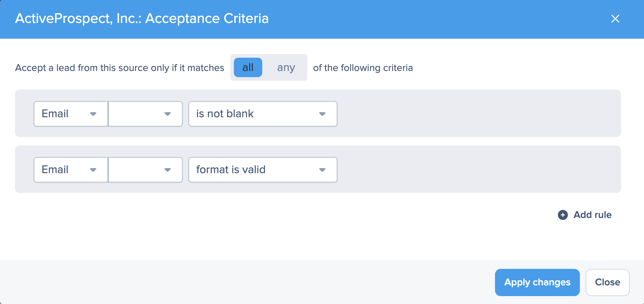
Task: Click the caret arrow on second rule's empty dropdown
Action: 167,170
